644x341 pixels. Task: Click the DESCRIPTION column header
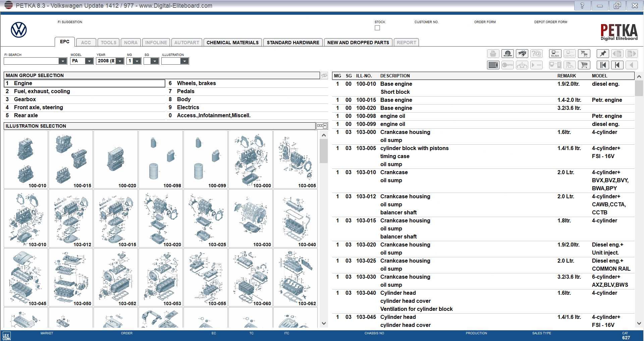[395, 76]
